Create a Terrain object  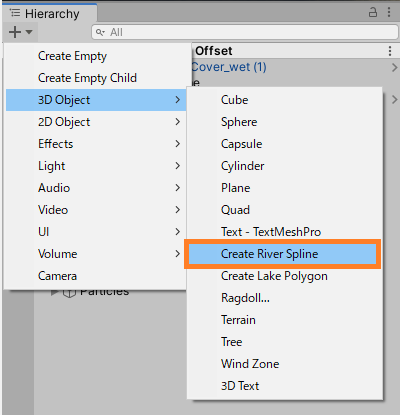click(x=284, y=320)
